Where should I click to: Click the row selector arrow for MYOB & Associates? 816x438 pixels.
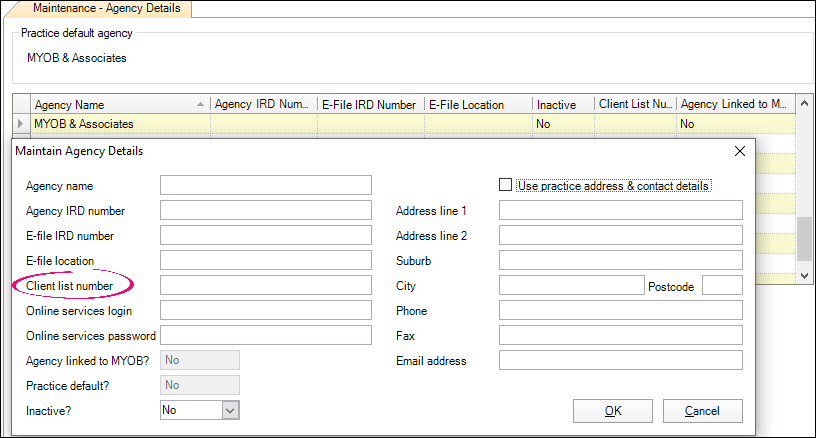[x=20, y=124]
